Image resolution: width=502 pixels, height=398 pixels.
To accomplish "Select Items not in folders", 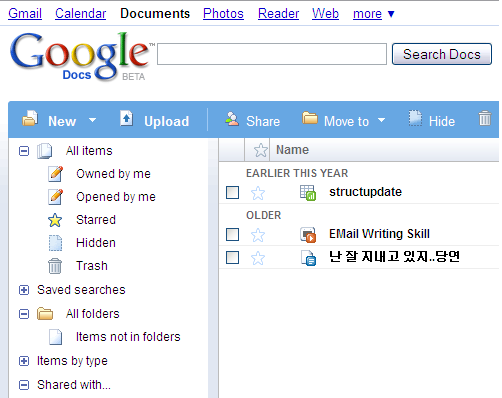I will click(x=128, y=337).
